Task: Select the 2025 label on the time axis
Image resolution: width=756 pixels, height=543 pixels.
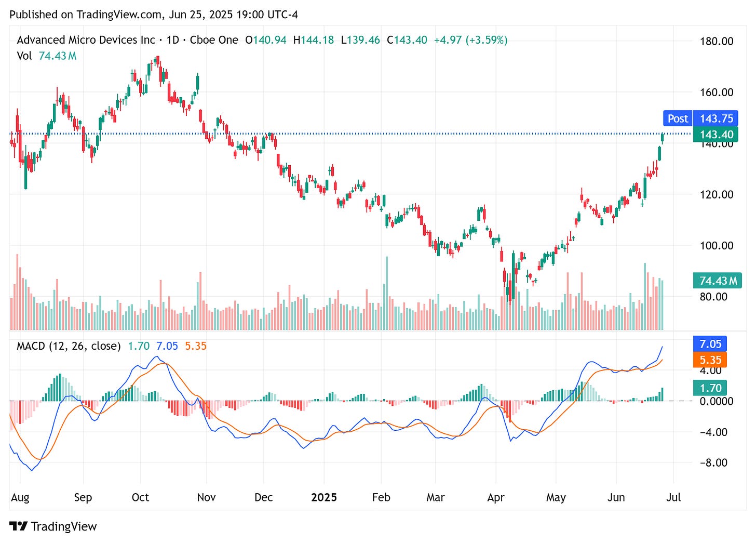Action: coord(325,497)
